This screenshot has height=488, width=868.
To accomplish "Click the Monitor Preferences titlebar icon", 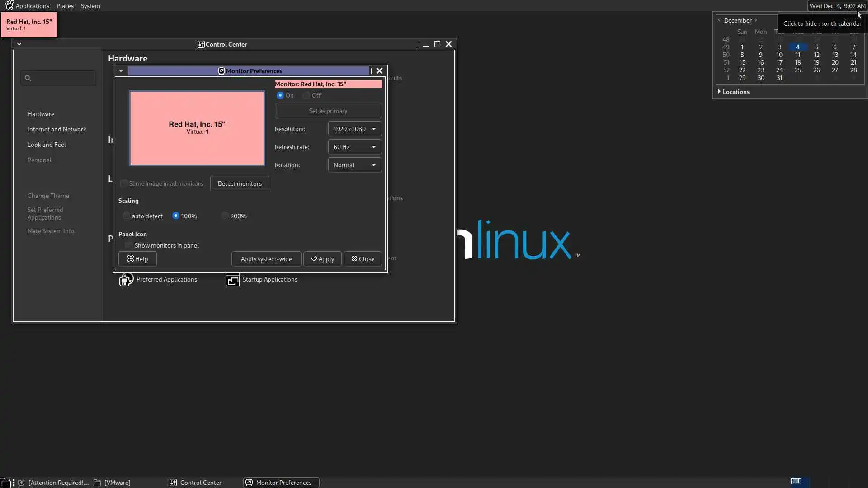I will point(222,71).
